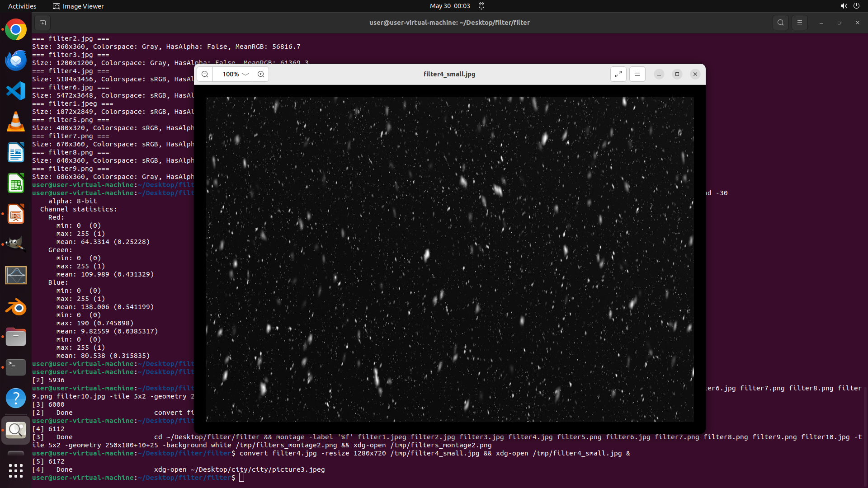Launch Google Chrome from the dock
This screenshot has width=868, height=488.
tap(16, 30)
